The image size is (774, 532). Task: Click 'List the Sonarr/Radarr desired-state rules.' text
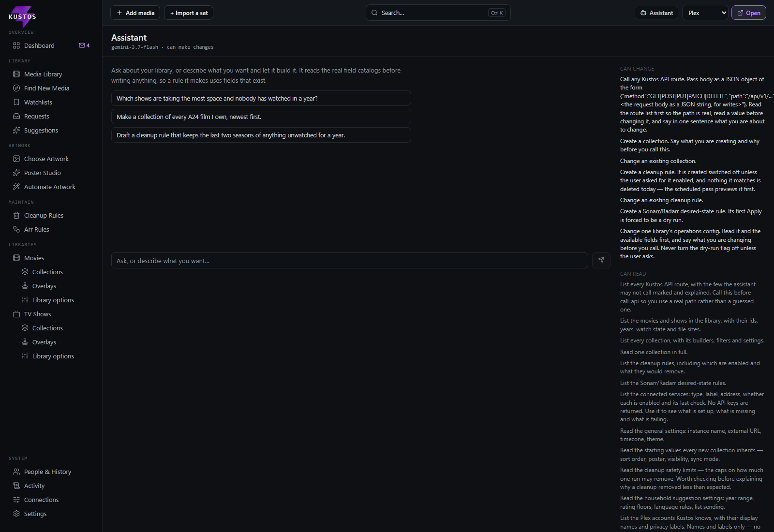pyautogui.click(x=673, y=383)
